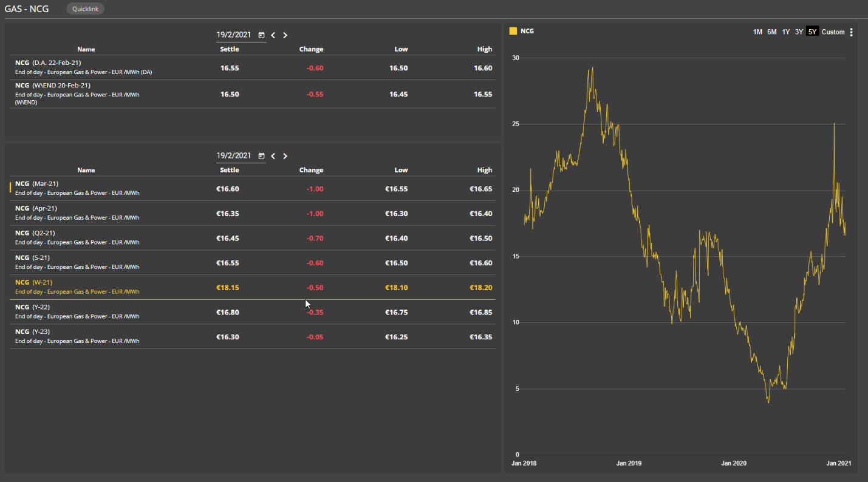868x482 pixels.
Task: Select the NCG (Apr-21) row
Action: [253, 214]
